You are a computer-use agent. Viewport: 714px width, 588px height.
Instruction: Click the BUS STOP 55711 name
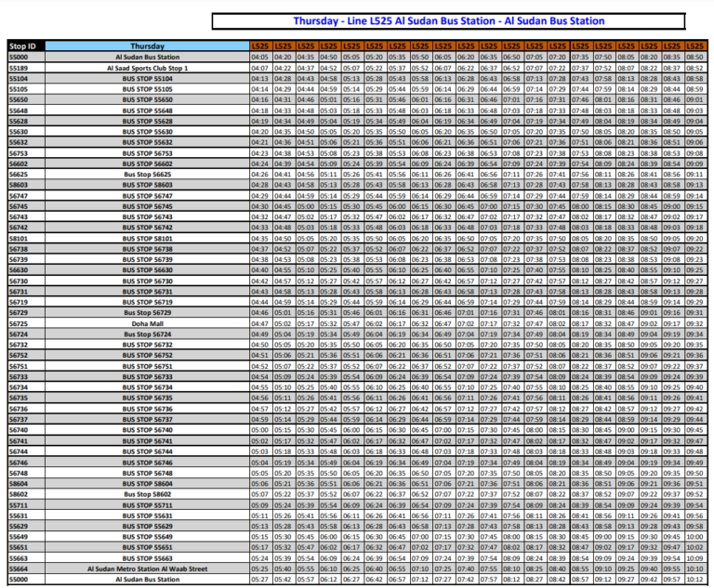point(148,504)
